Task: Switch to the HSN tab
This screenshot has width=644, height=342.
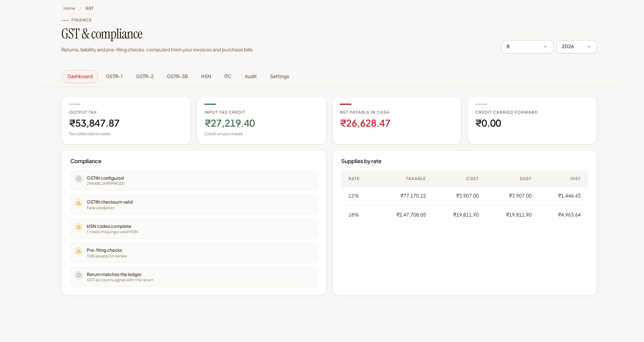Action: [206, 76]
